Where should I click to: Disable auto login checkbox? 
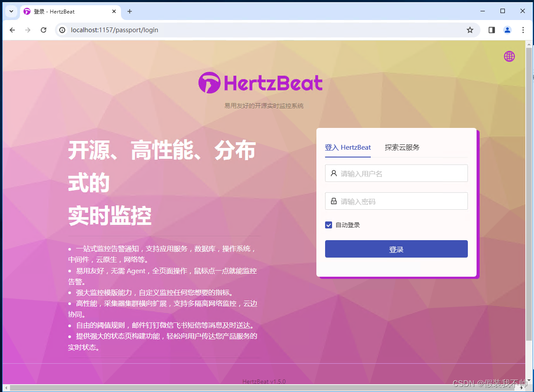coord(329,225)
